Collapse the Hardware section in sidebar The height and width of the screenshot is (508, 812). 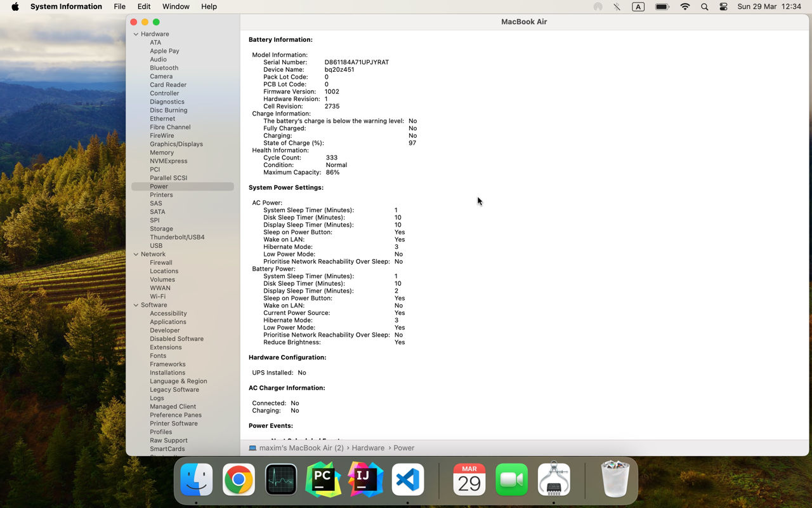pyautogui.click(x=136, y=34)
